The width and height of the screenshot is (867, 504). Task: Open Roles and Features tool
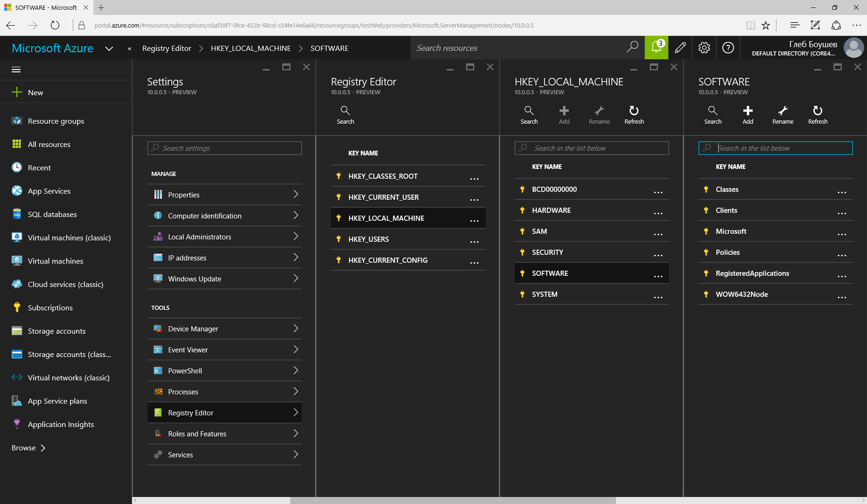pyautogui.click(x=224, y=434)
